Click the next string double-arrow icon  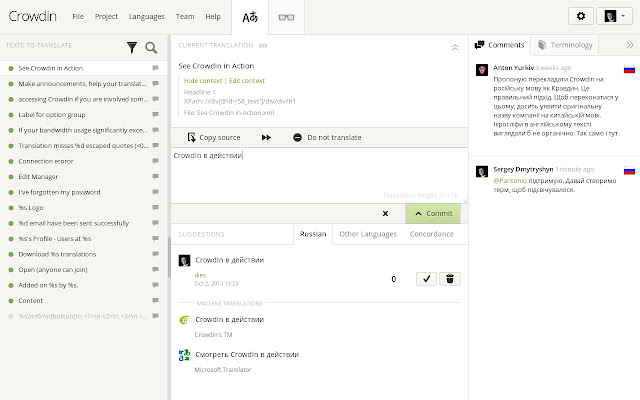click(266, 138)
